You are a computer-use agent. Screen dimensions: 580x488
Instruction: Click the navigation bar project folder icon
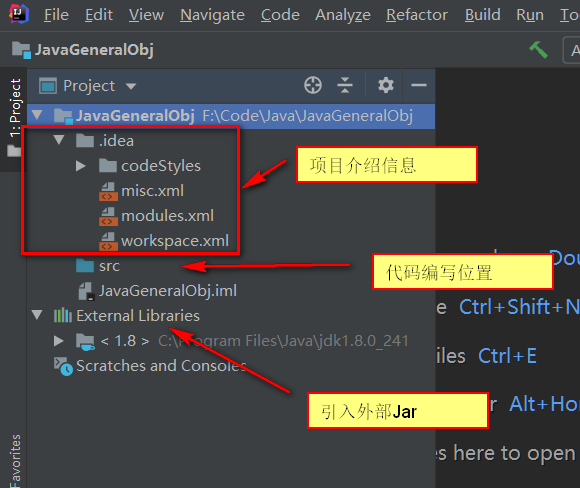pyautogui.click(x=21, y=50)
